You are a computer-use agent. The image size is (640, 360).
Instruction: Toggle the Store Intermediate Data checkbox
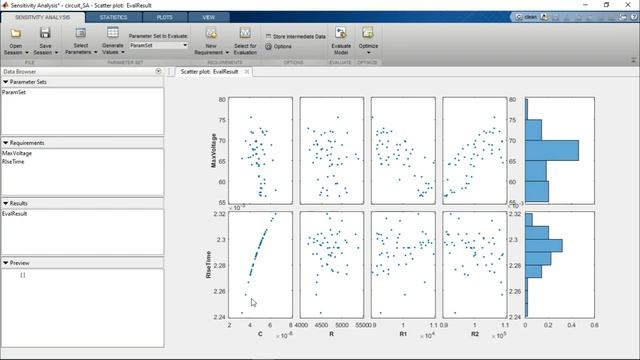click(269, 36)
